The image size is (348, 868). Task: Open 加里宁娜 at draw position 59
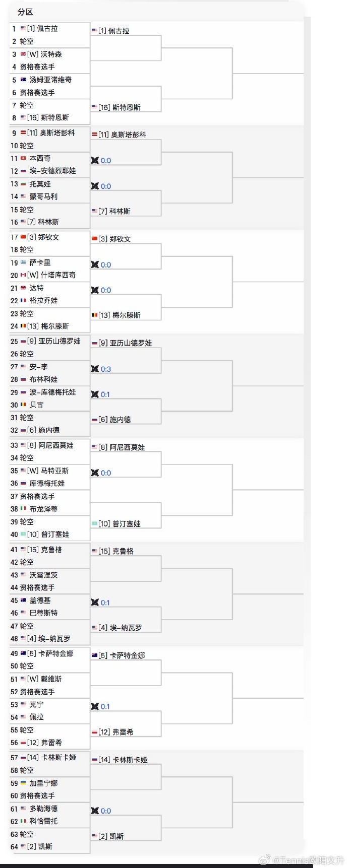pos(43,783)
